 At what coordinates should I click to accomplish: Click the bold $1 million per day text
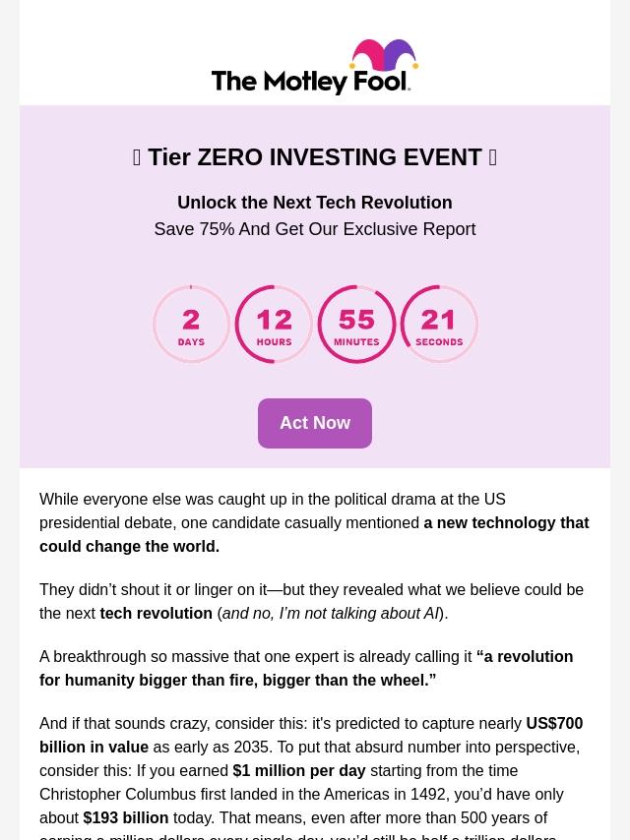click(299, 771)
